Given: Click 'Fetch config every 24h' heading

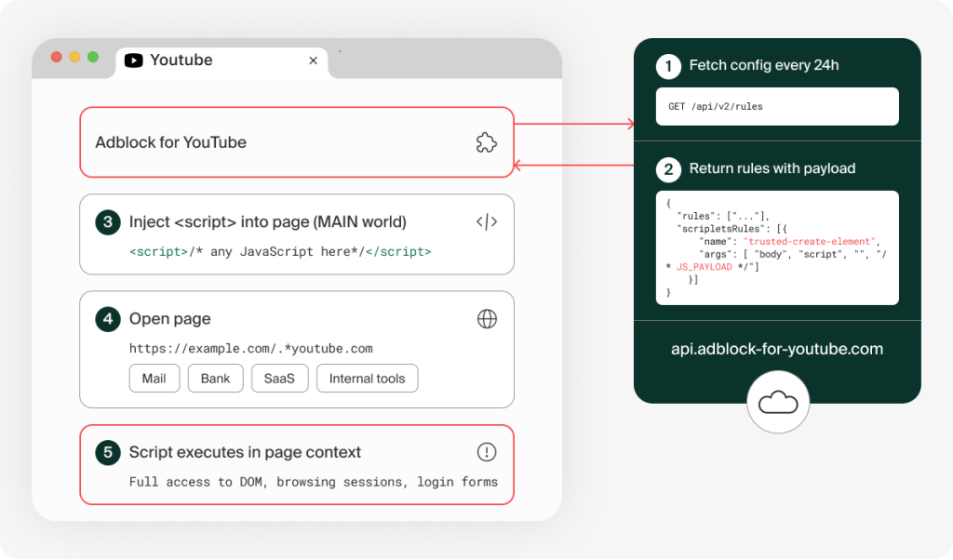Looking at the screenshot, I should pyautogui.click(x=764, y=65).
